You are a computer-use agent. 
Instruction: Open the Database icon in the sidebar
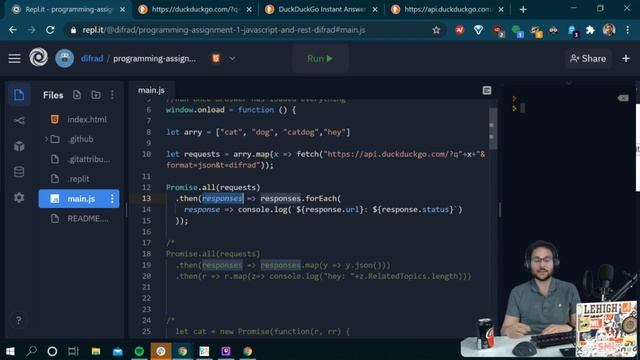tap(19, 172)
